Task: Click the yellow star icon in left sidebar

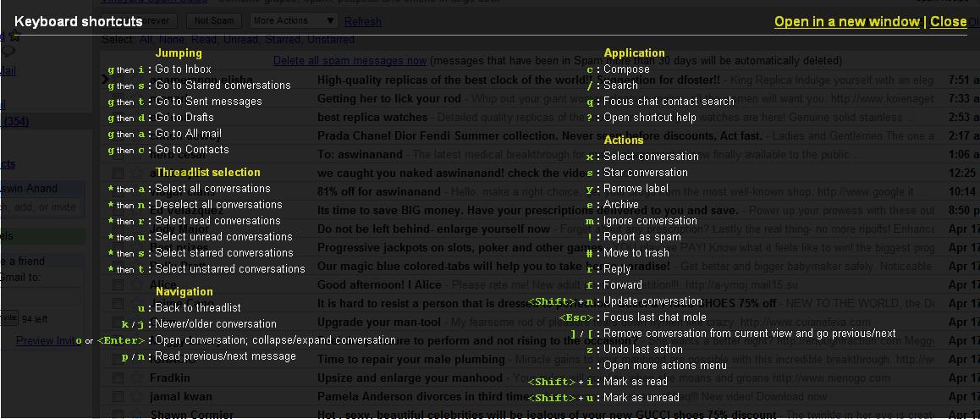Action: pos(14,36)
